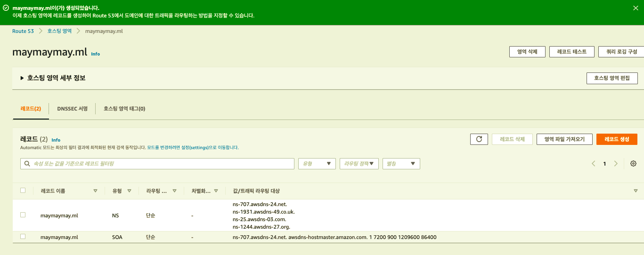The height and width of the screenshot is (255, 644).
Task: Switch to 레코드(2) tab
Action: [x=31, y=109]
